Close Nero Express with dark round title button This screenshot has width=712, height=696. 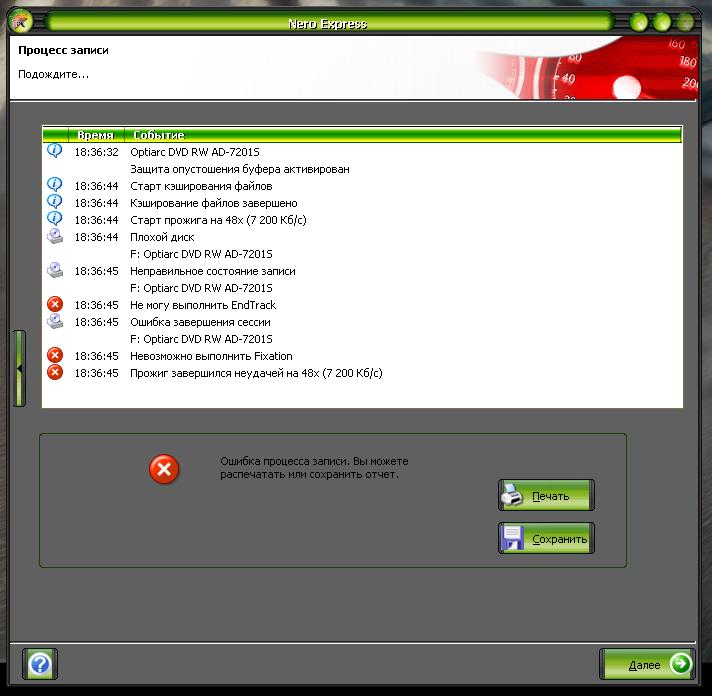(685, 22)
